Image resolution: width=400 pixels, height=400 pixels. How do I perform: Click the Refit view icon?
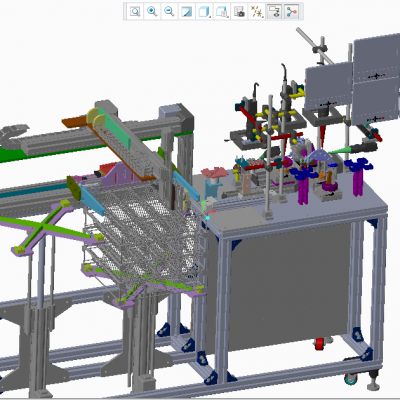click(135, 12)
